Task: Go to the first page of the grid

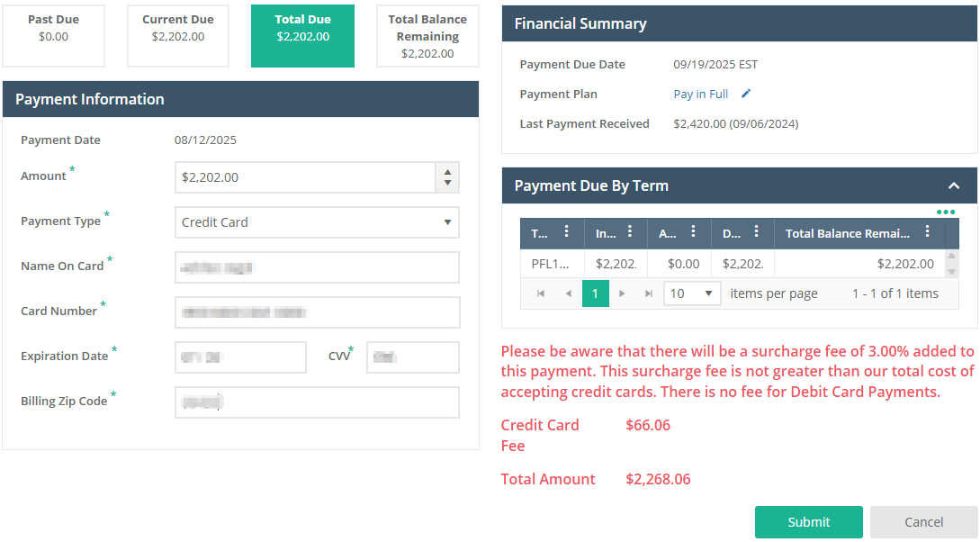Action: [541, 294]
